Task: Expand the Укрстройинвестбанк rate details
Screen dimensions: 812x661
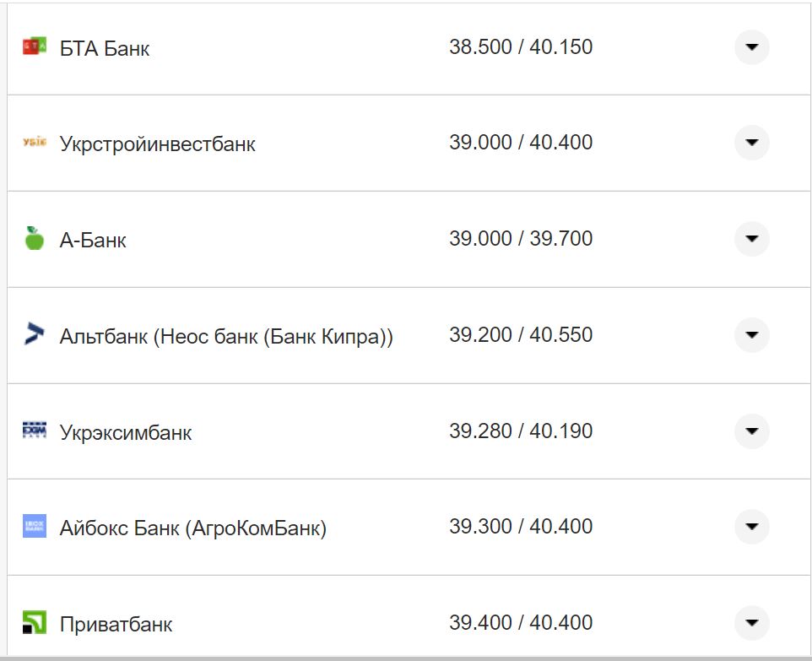Action: [x=751, y=143]
